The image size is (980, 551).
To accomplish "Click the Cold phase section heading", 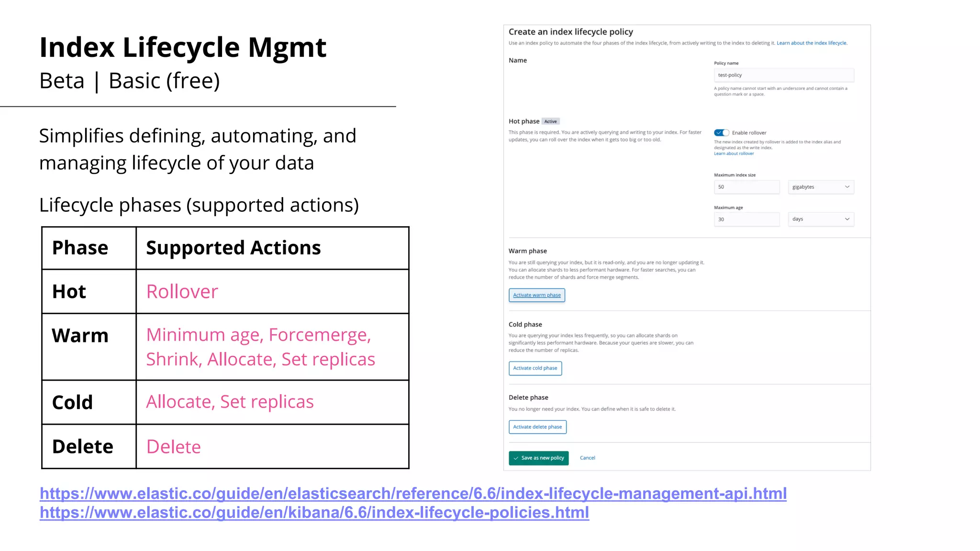I will click(x=525, y=324).
